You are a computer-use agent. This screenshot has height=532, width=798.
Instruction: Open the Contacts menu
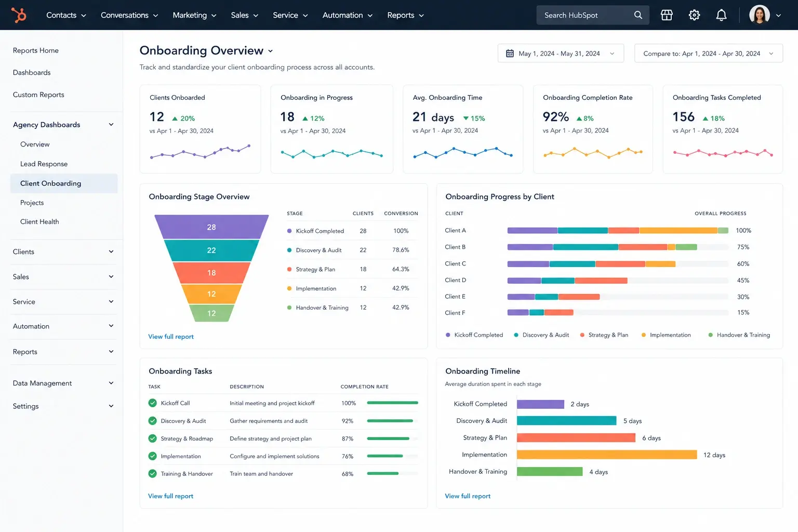tap(66, 15)
